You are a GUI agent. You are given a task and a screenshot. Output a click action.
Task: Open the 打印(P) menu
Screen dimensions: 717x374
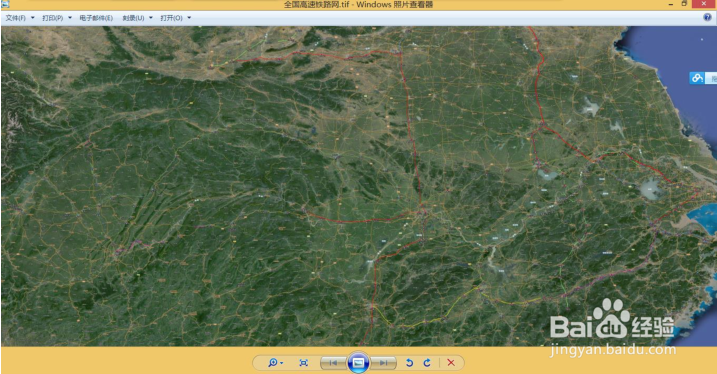tap(53, 18)
